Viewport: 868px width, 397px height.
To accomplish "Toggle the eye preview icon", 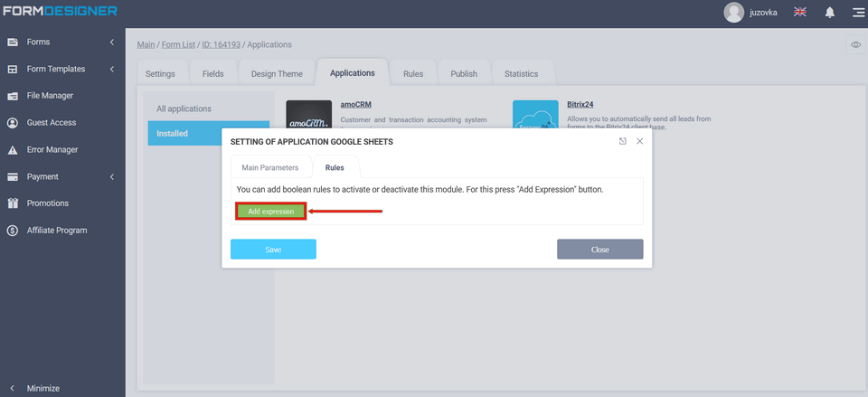I will (x=855, y=44).
